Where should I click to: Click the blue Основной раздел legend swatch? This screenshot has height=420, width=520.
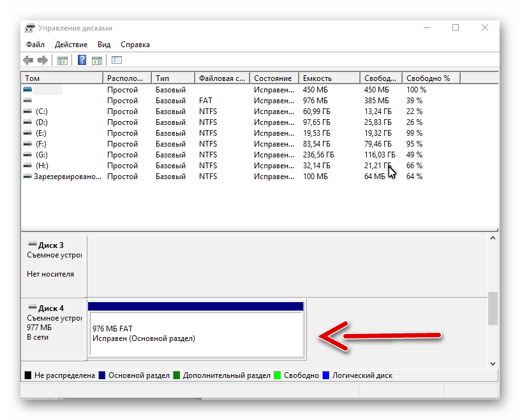tap(101, 376)
